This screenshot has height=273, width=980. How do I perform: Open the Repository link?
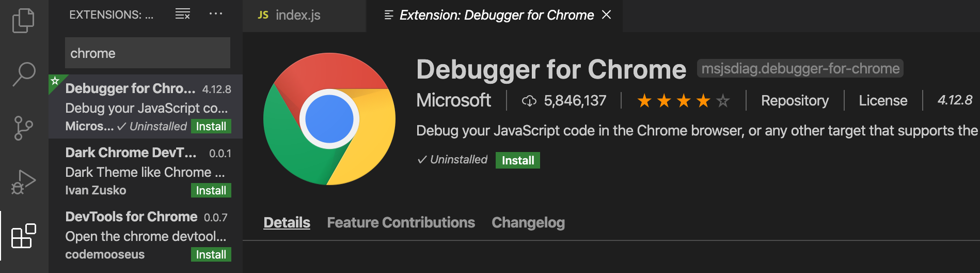pos(795,101)
